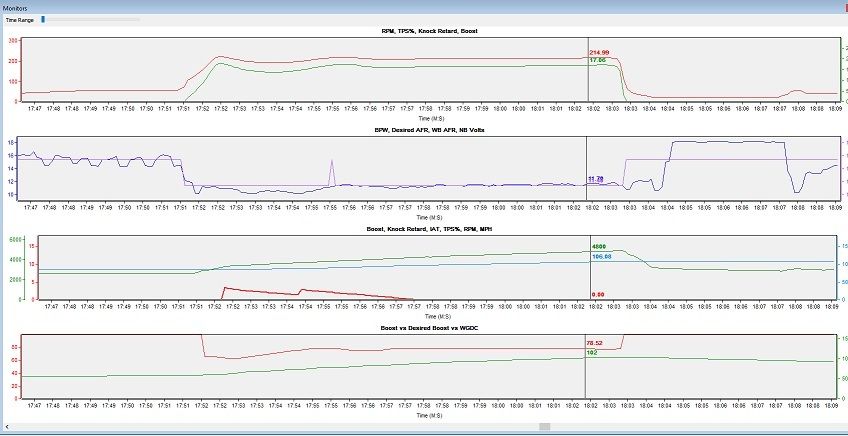
Task: Close the Monitors window
Action: coord(842,6)
